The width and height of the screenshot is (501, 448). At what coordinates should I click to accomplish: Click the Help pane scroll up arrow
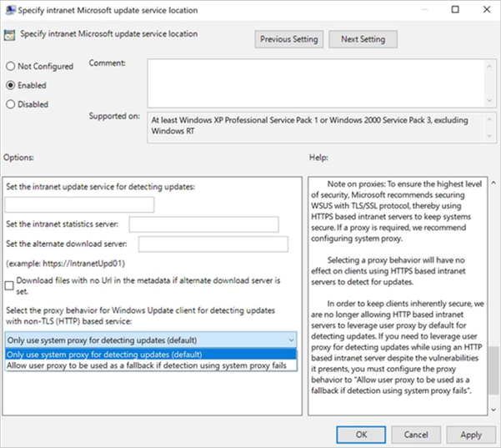pos(493,183)
